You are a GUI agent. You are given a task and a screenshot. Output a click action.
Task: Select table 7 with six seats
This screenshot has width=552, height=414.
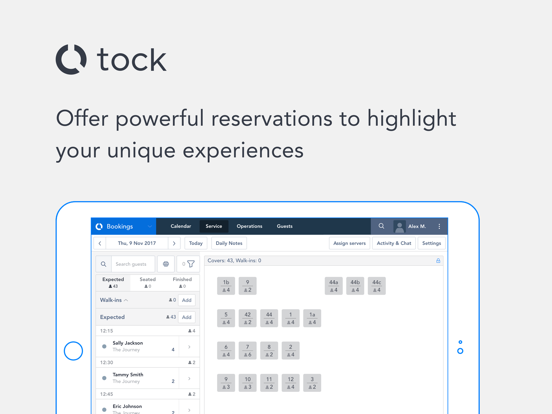pos(247,351)
